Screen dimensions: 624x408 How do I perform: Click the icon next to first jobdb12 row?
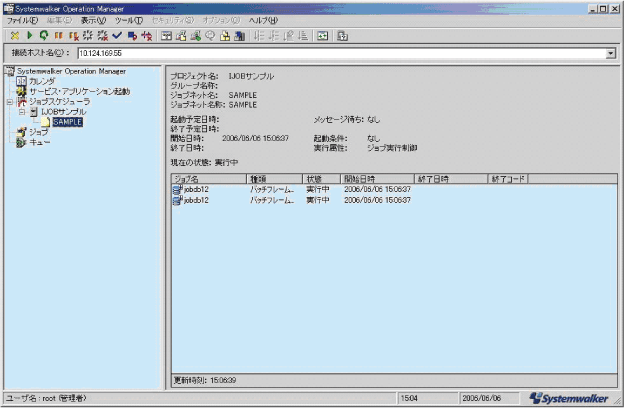coord(177,189)
